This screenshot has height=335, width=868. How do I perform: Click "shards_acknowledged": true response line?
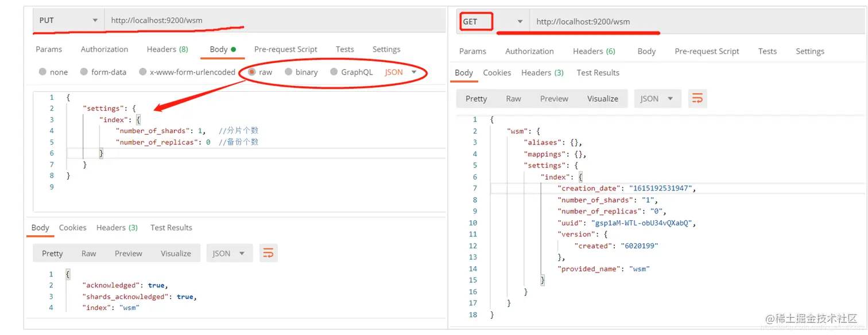[x=139, y=297]
